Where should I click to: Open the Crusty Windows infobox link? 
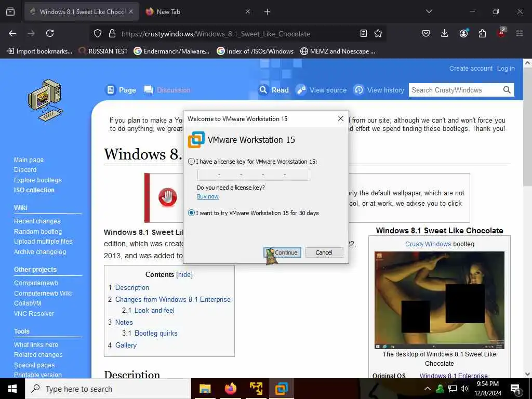point(428,244)
